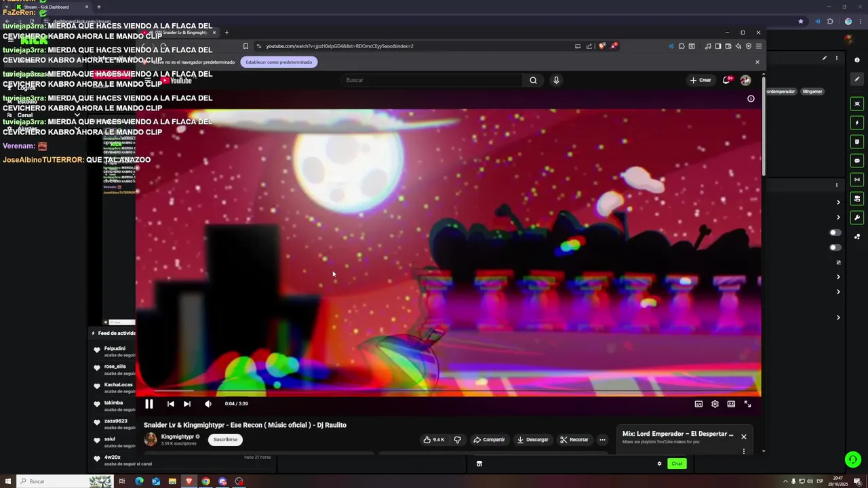Viewport: 868px width, 488px height.
Task: Open the wrench tools icon in Kick sidebar
Action: point(857,218)
